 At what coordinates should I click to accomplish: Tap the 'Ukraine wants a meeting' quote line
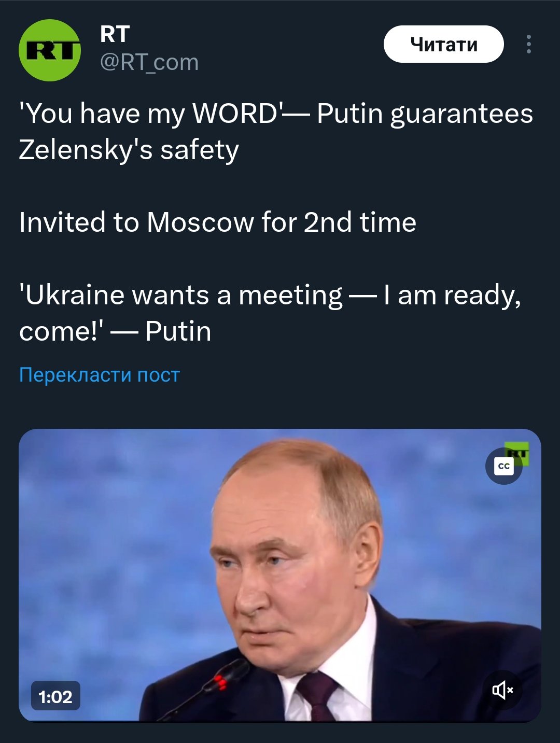click(270, 295)
